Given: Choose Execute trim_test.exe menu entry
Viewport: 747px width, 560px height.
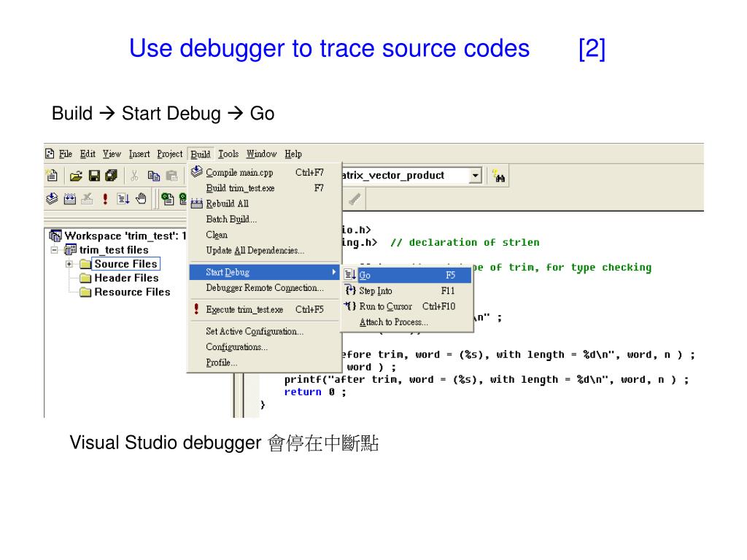Looking at the screenshot, I should tap(265, 309).
